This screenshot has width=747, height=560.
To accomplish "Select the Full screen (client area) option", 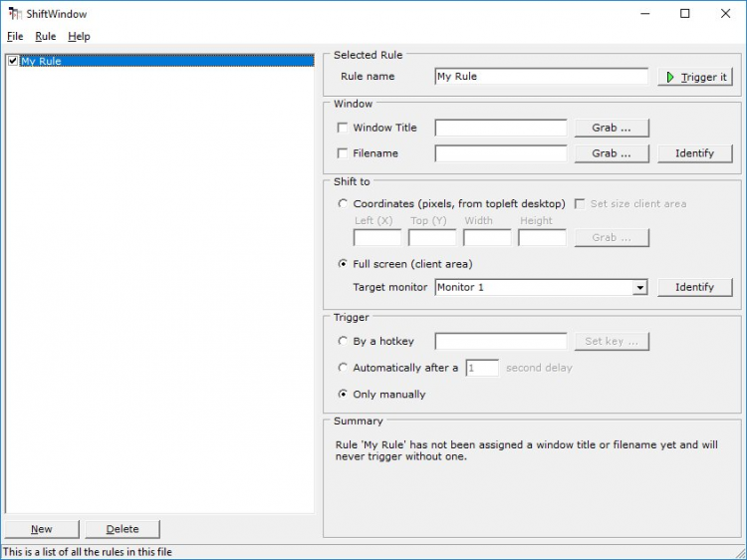I will pyautogui.click(x=342, y=263).
